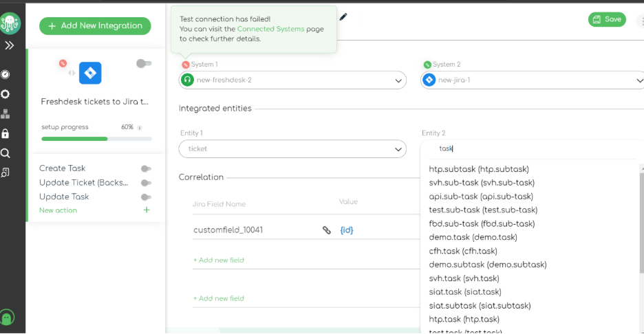Image resolution: width=644 pixels, height=334 pixels.
Task: Select demo.subtask from entity list
Action: [x=488, y=265]
